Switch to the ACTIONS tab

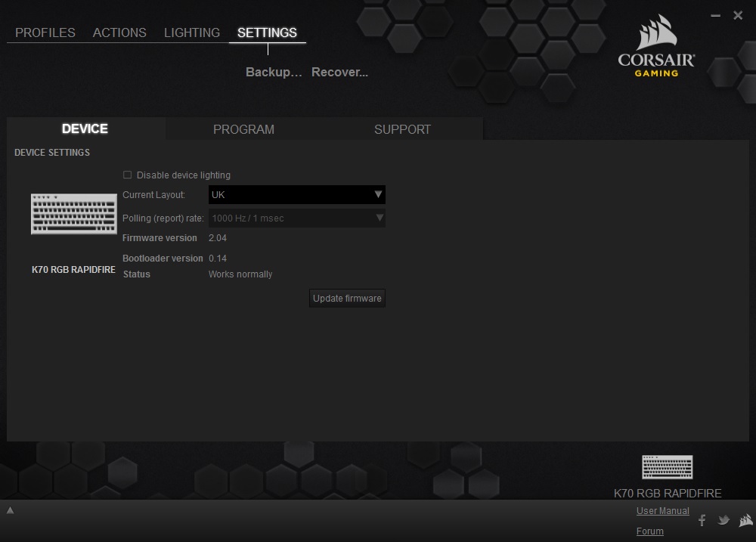tap(119, 33)
